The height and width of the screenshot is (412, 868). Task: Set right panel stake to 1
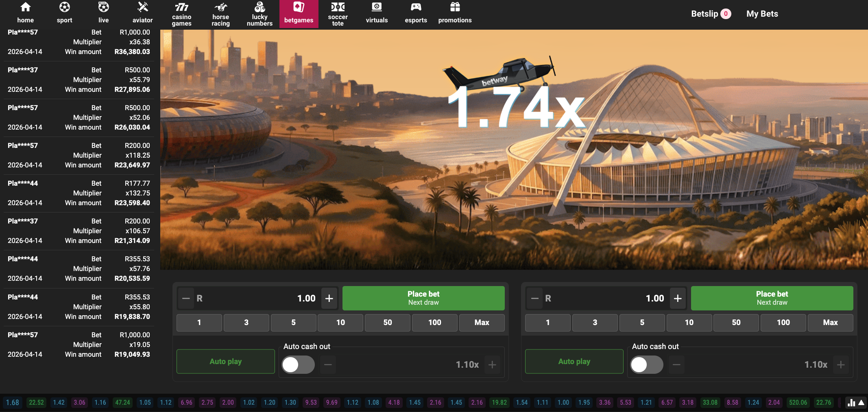coord(548,323)
